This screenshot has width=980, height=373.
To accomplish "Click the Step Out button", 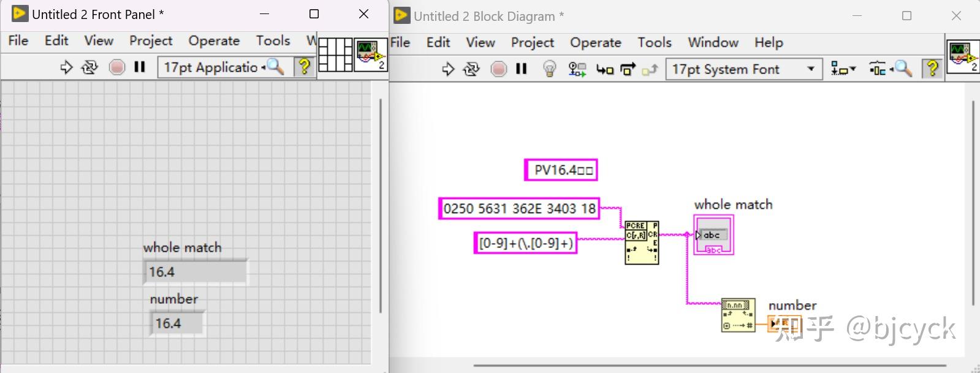I will pyautogui.click(x=650, y=70).
